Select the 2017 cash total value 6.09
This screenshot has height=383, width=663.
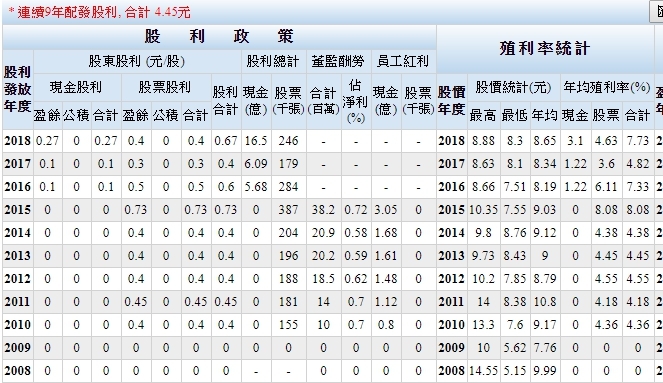coord(255,164)
